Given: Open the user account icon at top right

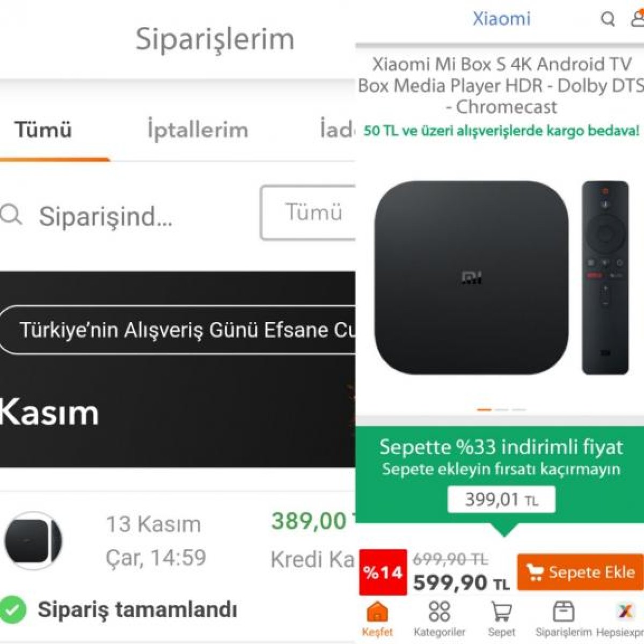Looking at the screenshot, I should click(637, 18).
